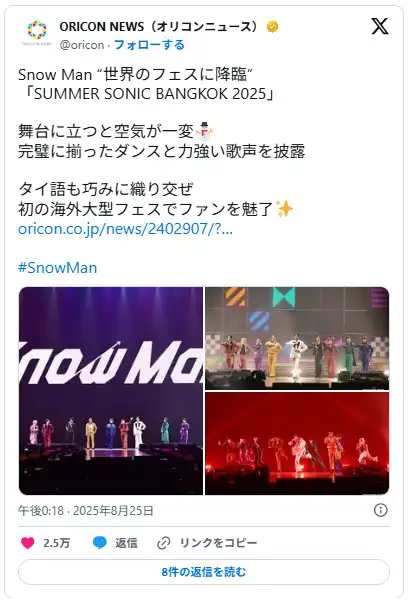
Task: Open the tweet timestamp 午後0:18 2025年8月25日
Action: (x=86, y=510)
